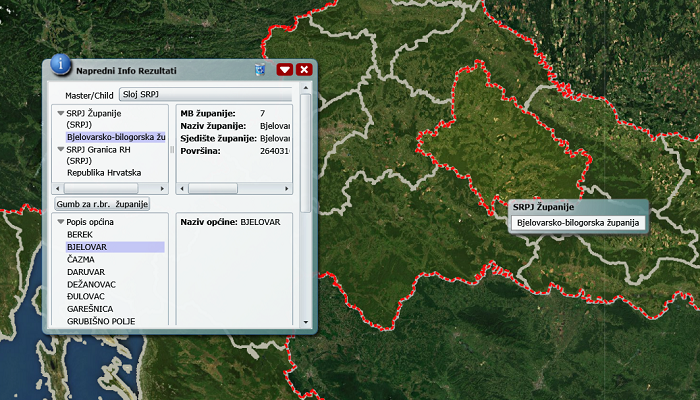Choose ČAZMA from the municipality list
The width and height of the screenshot is (700, 400).
[x=81, y=259]
